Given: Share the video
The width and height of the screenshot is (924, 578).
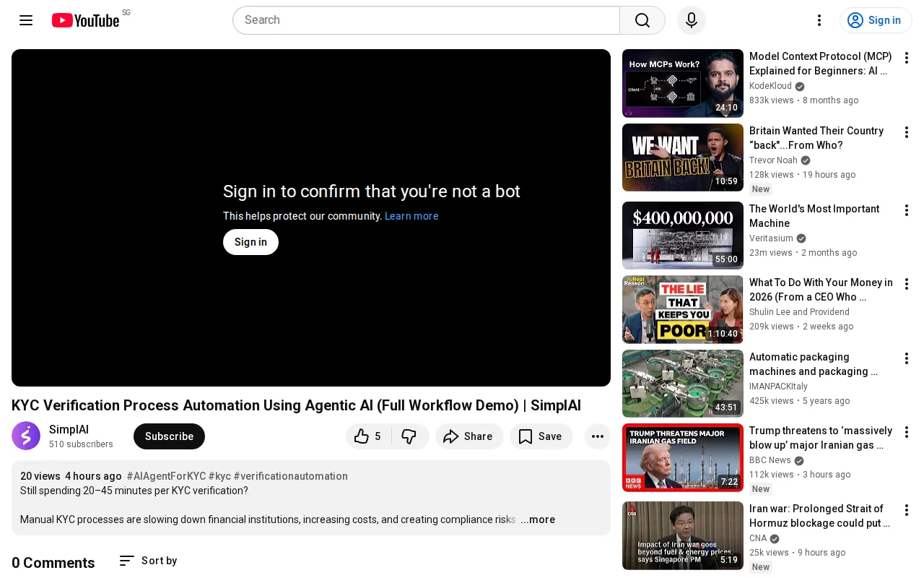Looking at the screenshot, I should pyautogui.click(x=469, y=436).
